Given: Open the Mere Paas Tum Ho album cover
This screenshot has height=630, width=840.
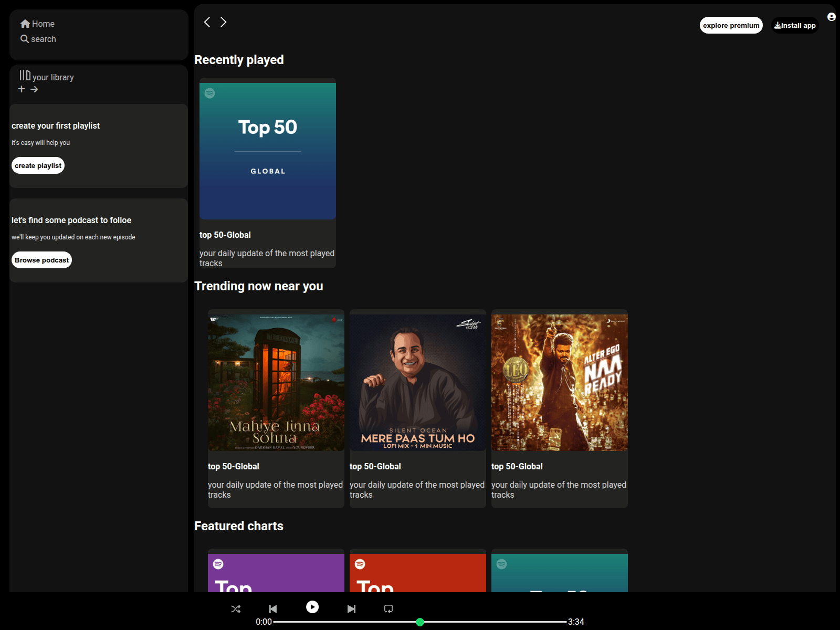Looking at the screenshot, I should (x=418, y=383).
